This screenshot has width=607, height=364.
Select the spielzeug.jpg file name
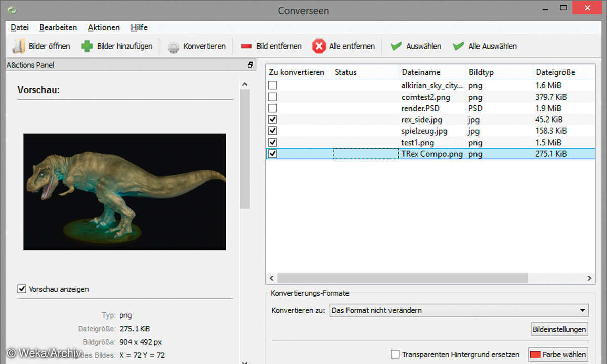click(x=424, y=131)
